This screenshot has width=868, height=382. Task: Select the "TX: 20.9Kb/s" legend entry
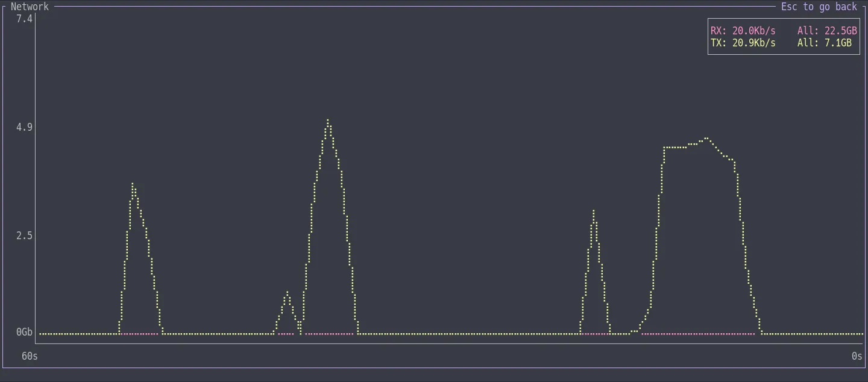click(743, 43)
